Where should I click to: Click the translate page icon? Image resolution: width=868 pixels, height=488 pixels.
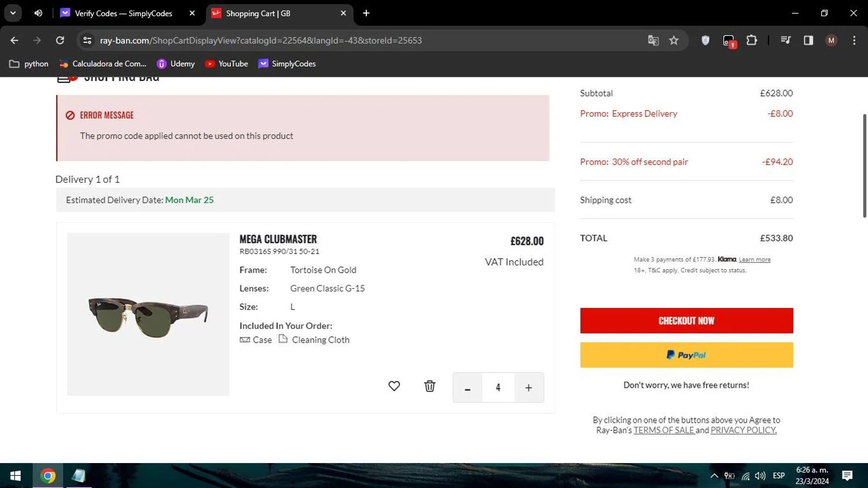pyautogui.click(x=653, y=41)
